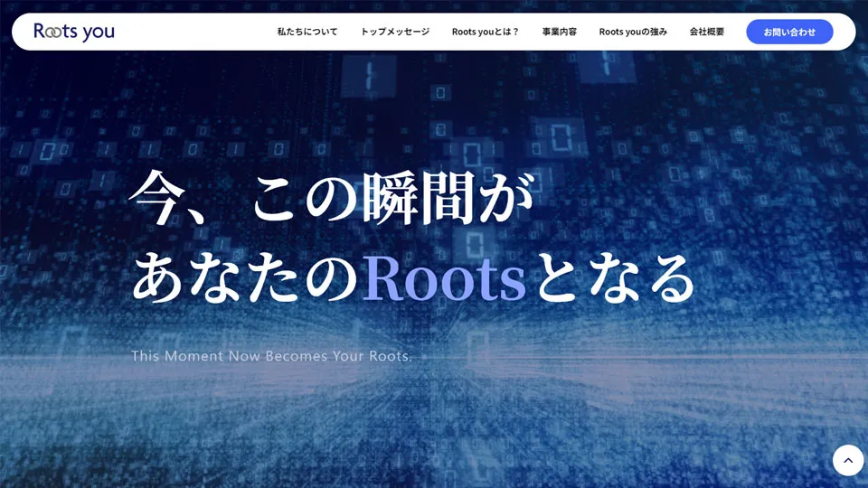868x488 pixels.
Task: Click the blue highlighted Roots word in headline
Action: pos(444,279)
